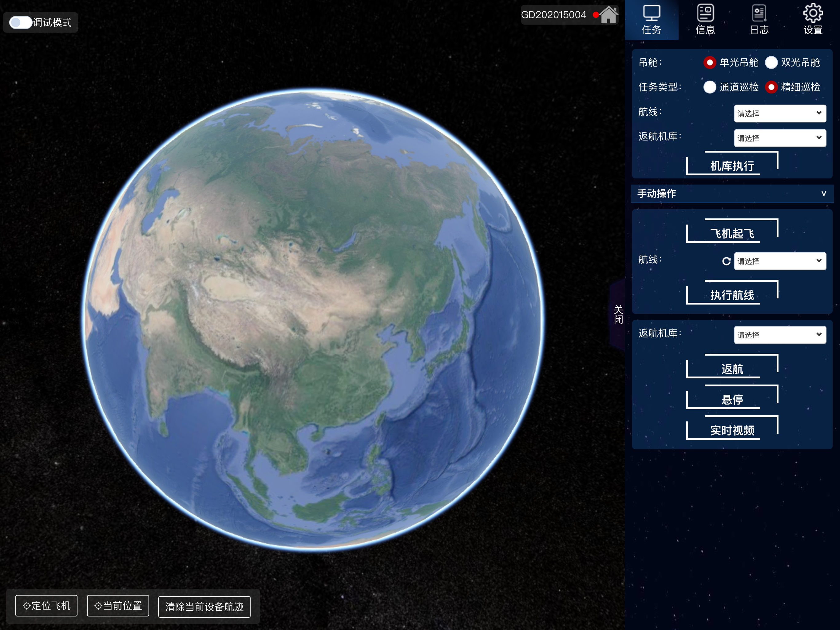The width and height of the screenshot is (840, 630).
Task: Click the 返航 button
Action: [732, 367]
